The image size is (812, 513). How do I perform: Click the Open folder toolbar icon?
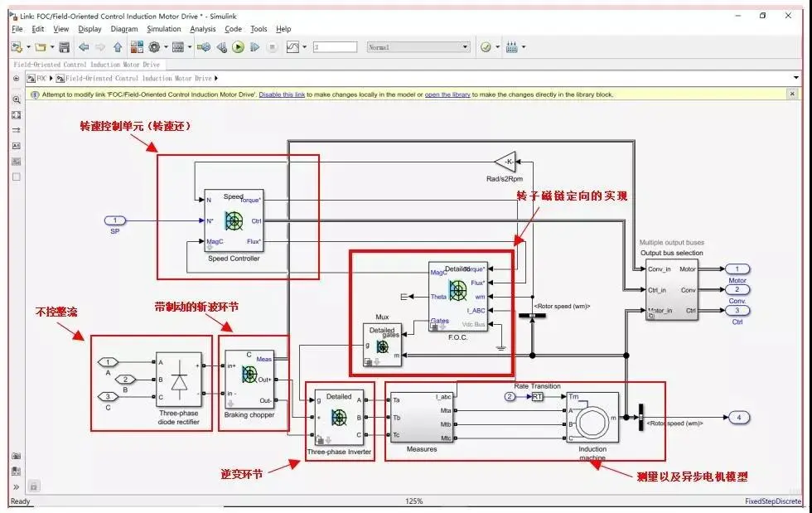[x=41, y=47]
